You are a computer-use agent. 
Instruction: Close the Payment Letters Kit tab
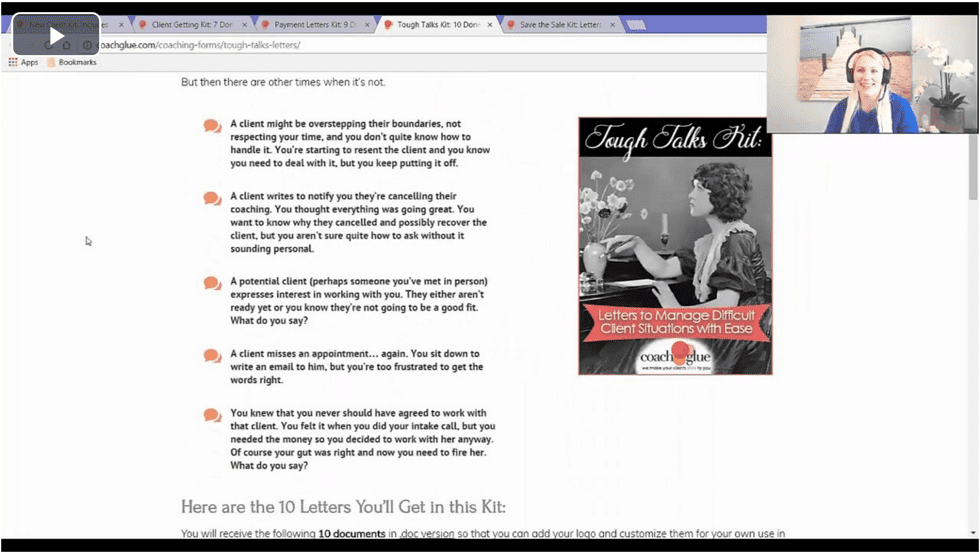369,25
